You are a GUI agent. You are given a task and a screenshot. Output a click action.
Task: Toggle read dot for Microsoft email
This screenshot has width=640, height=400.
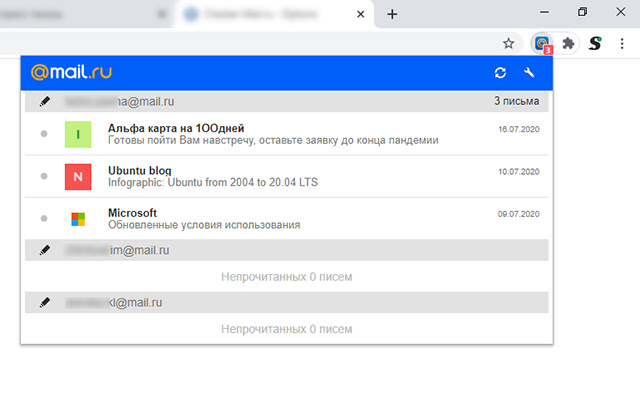click(x=44, y=218)
